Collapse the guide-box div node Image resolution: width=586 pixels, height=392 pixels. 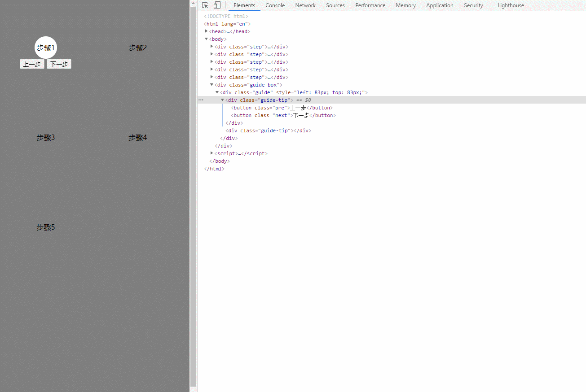coord(212,85)
